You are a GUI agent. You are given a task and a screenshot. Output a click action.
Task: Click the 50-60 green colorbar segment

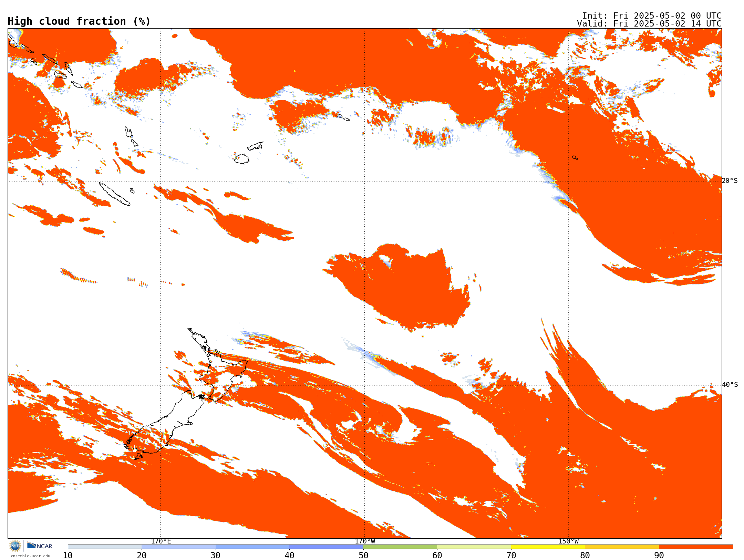[x=400, y=547]
